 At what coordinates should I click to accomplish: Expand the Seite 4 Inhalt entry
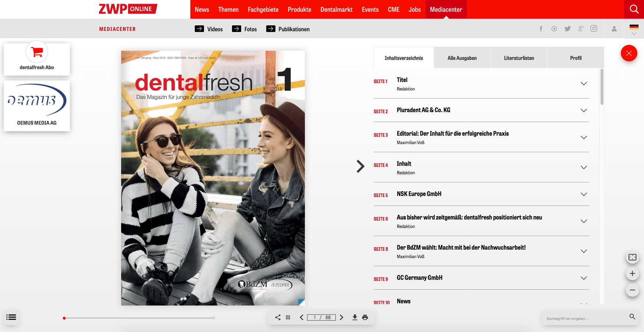(584, 167)
